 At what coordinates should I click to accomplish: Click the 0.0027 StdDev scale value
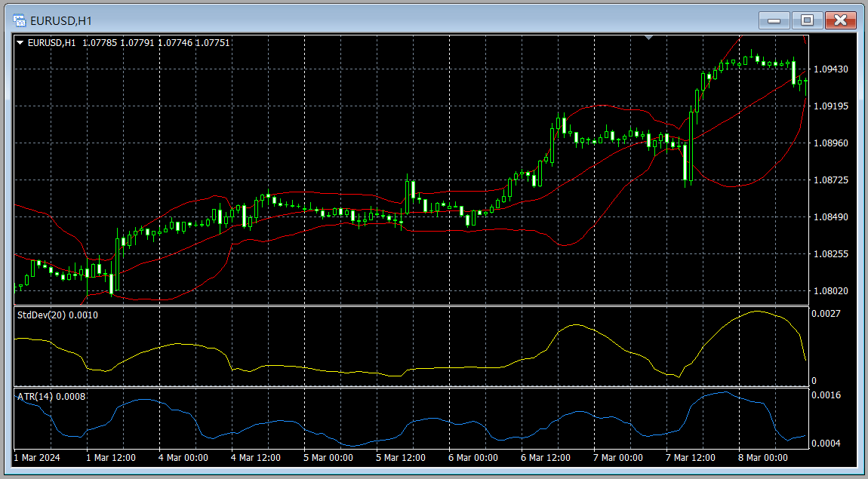(x=826, y=314)
